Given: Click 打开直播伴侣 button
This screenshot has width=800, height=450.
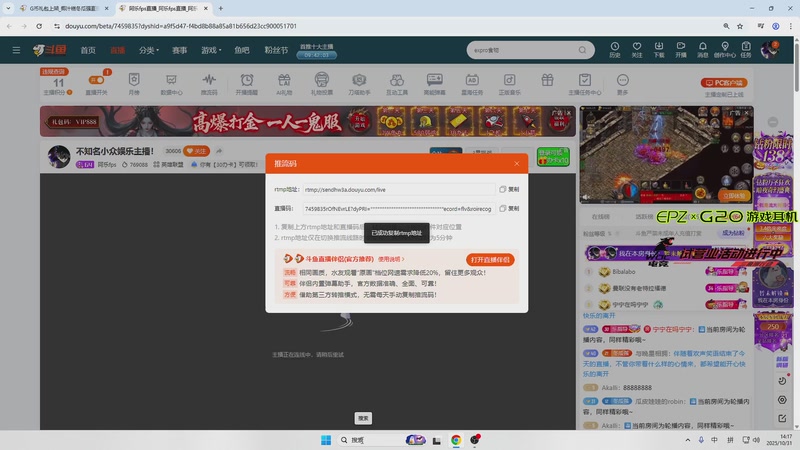Looking at the screenshot, I should pyautogui.click(x=490, y=260).
